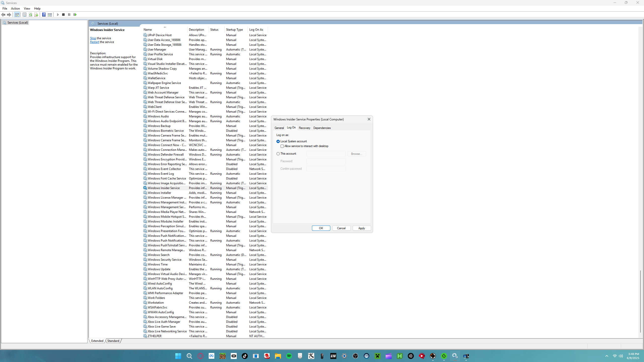
Task: Sort services by the Name column header
Action: tap(148, 30)
